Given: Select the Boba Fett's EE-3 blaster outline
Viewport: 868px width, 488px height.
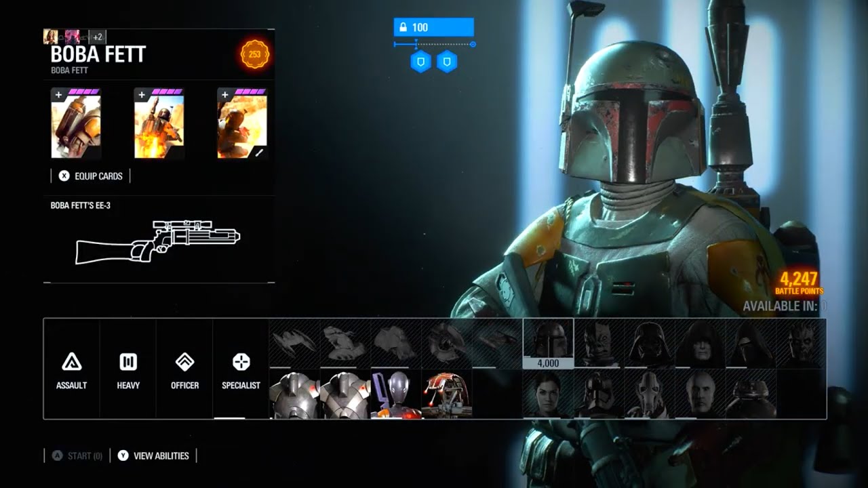Looking at the screenshot, I should [x=157, y=242].
